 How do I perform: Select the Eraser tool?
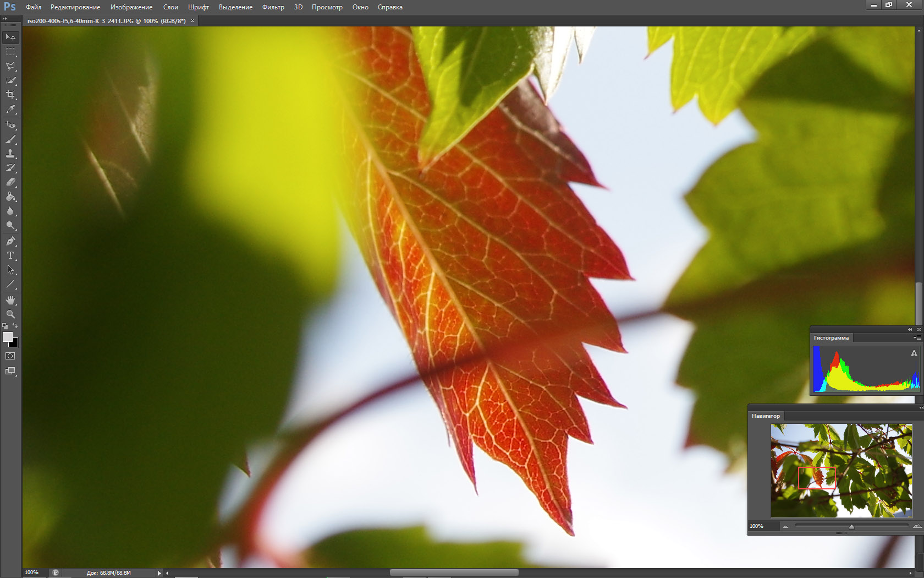[10, 182]
